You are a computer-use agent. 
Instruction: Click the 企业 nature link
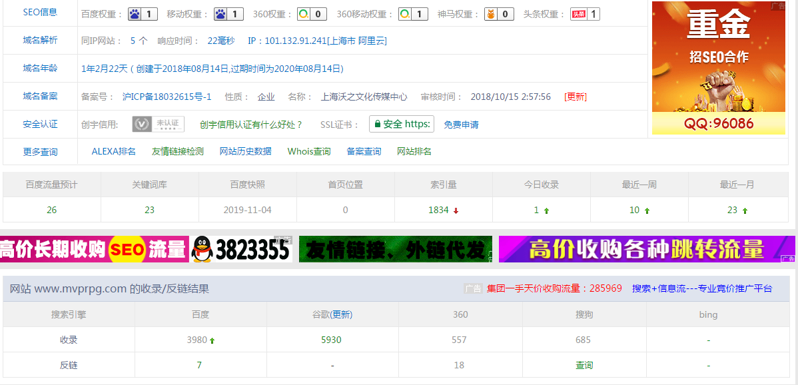pyautogui.click(x=266, y=97)
